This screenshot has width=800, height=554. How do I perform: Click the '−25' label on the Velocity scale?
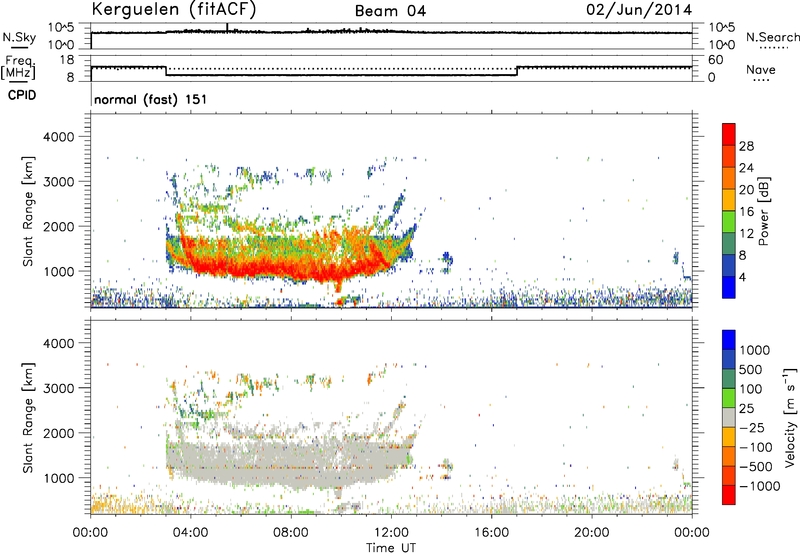point(751,427)
